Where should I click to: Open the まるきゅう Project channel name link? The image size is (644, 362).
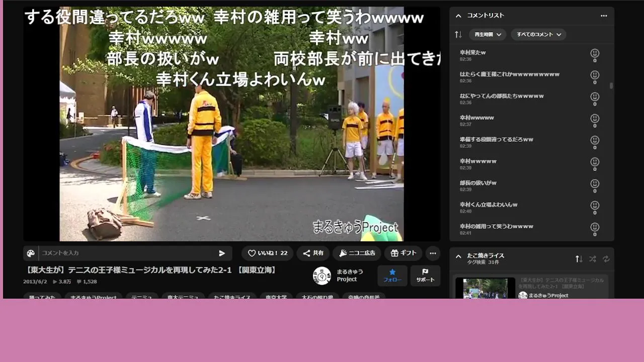point(350,276)
